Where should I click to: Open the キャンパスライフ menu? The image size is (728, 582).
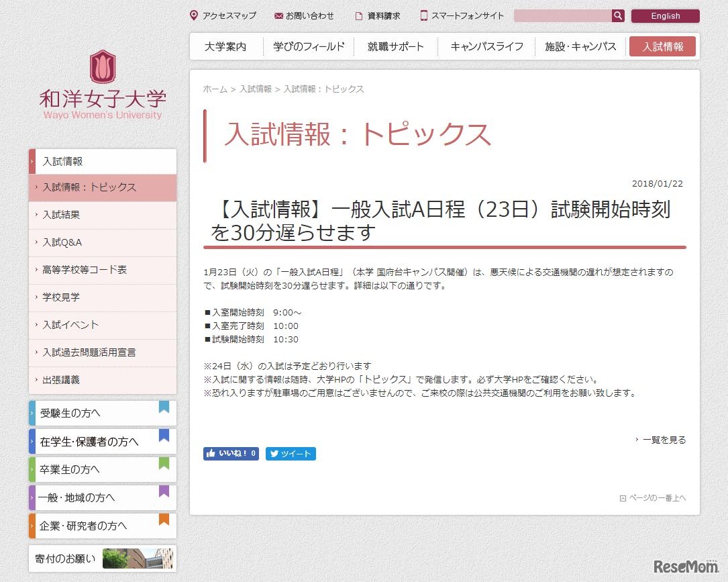click(x=486, y=47)
